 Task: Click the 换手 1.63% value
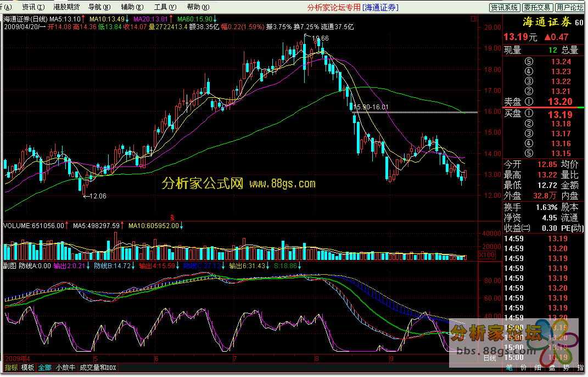click(546, 207)
